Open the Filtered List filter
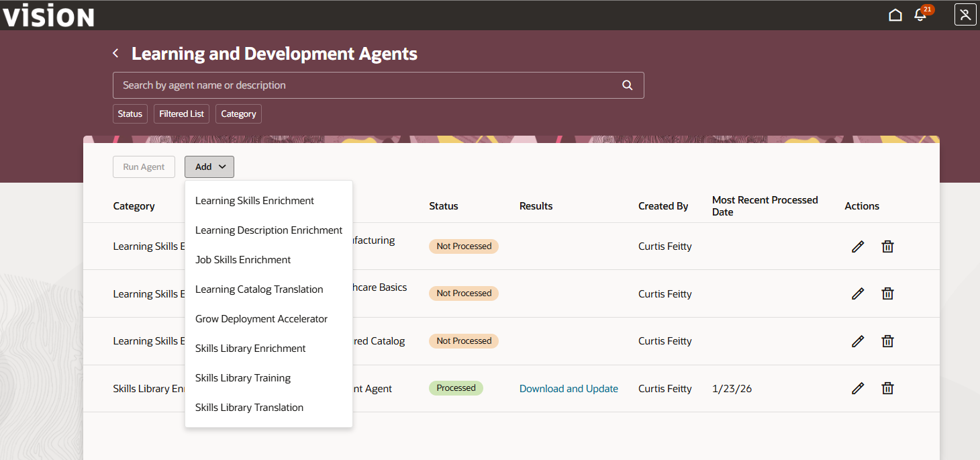 point(181,114)
